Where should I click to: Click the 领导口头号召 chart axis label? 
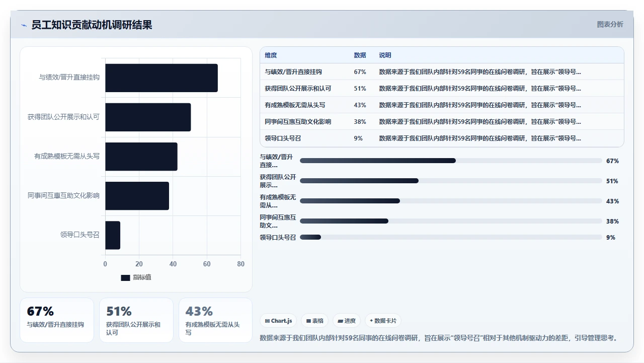79,235
